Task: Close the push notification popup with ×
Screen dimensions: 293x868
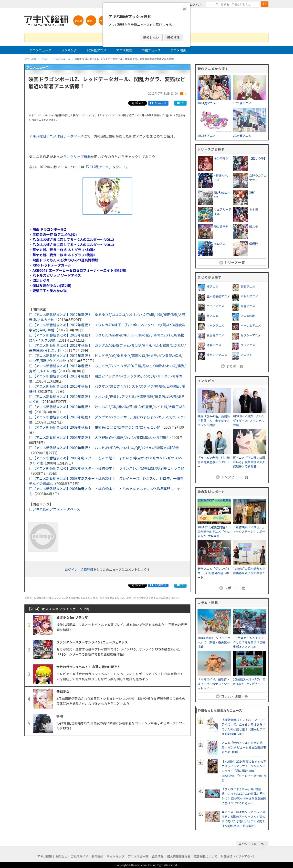Action: [x=184, y=9]
